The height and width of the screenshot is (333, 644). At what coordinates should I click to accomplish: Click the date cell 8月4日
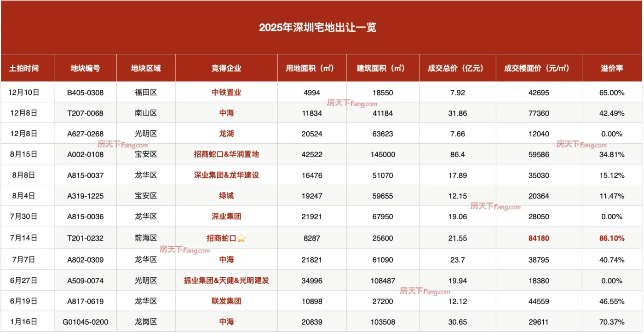pos(24,196)
